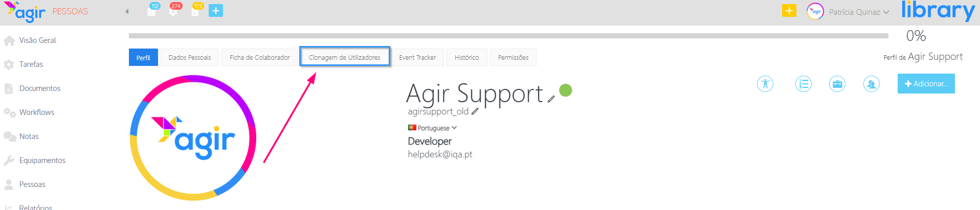Open the Histórico tab
Image resolution: width=980 pixels, height=210 pixels.
[x=467, y=58]
